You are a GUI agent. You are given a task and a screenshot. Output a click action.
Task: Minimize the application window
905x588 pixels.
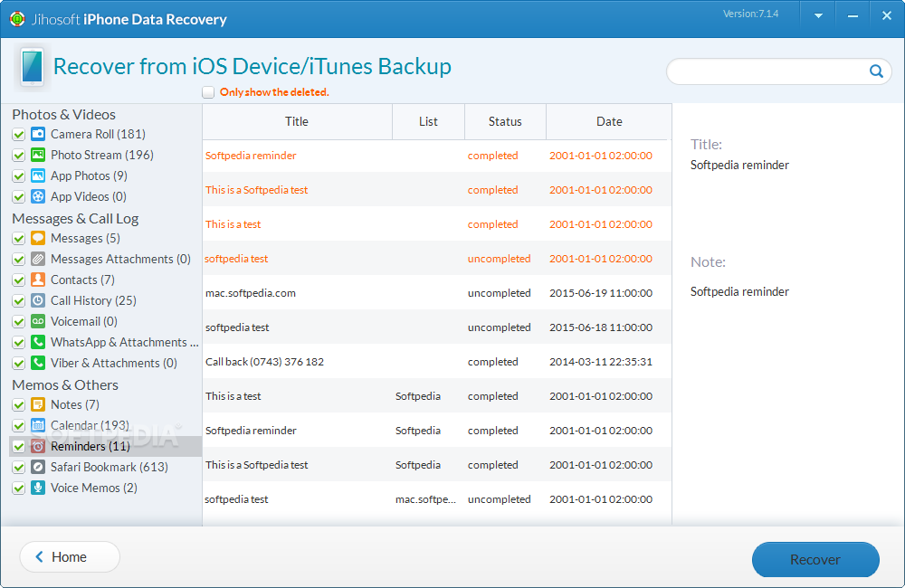(853, 16)
